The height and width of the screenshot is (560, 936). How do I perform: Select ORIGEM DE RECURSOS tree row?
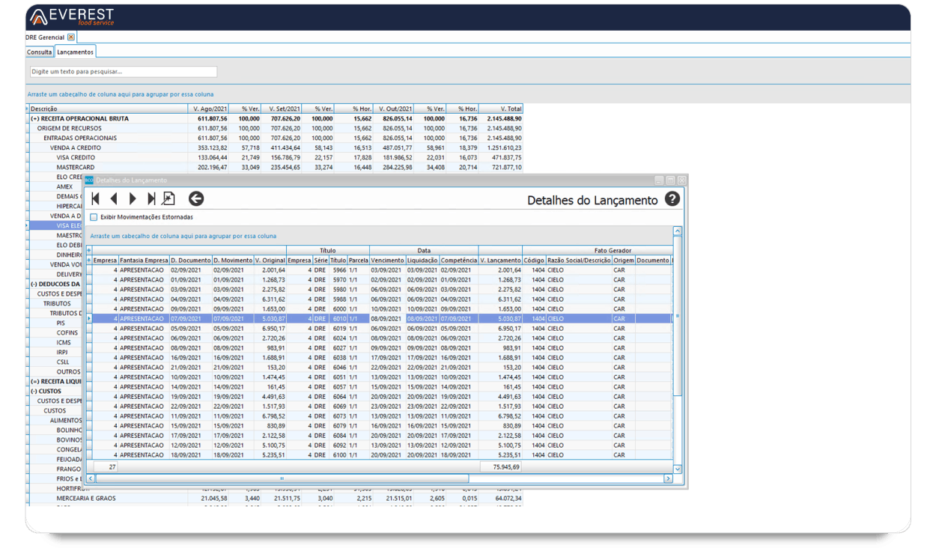tap(276, 129)
